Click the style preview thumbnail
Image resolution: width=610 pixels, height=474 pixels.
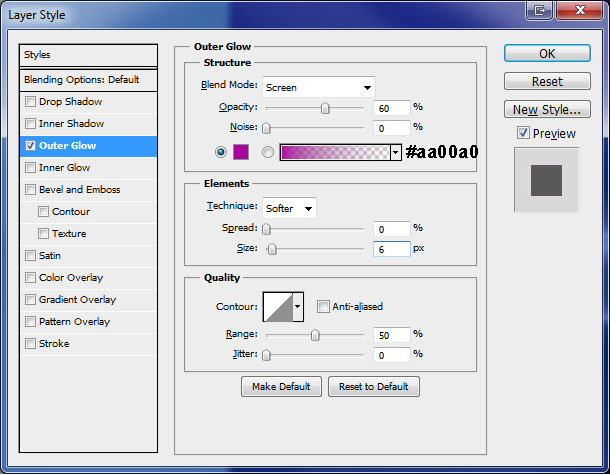pyautogui.click(x=546, y=180)
